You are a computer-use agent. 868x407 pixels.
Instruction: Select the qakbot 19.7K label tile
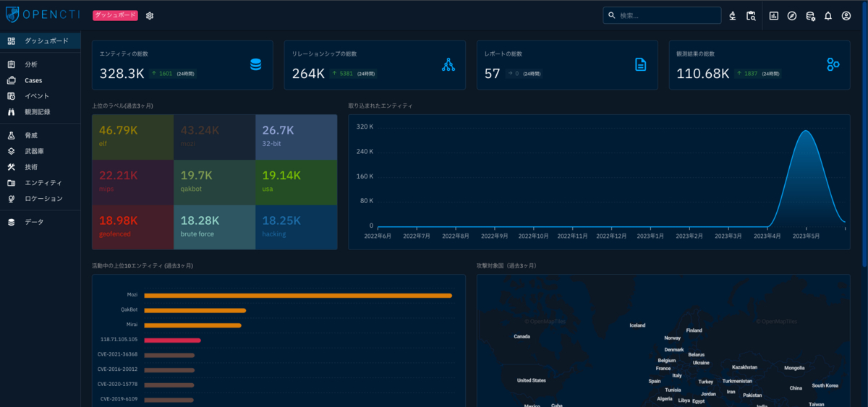point(214,182)
